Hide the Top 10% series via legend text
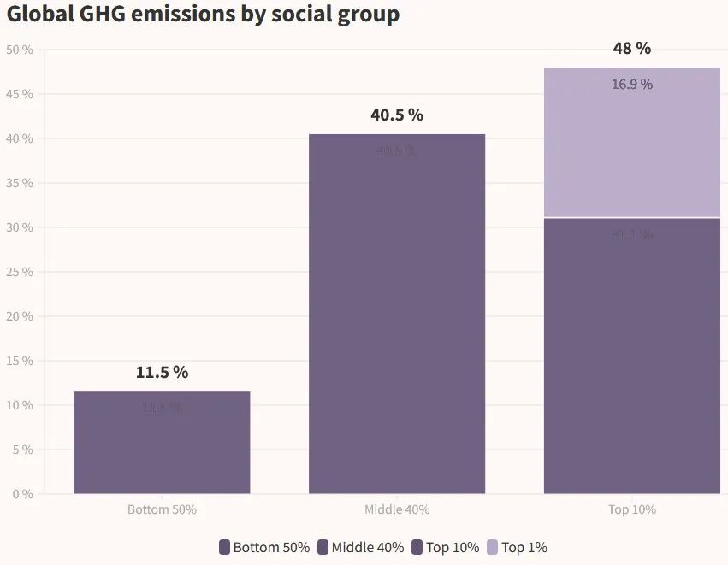This screenshot has width=728, height=565. 452,547
